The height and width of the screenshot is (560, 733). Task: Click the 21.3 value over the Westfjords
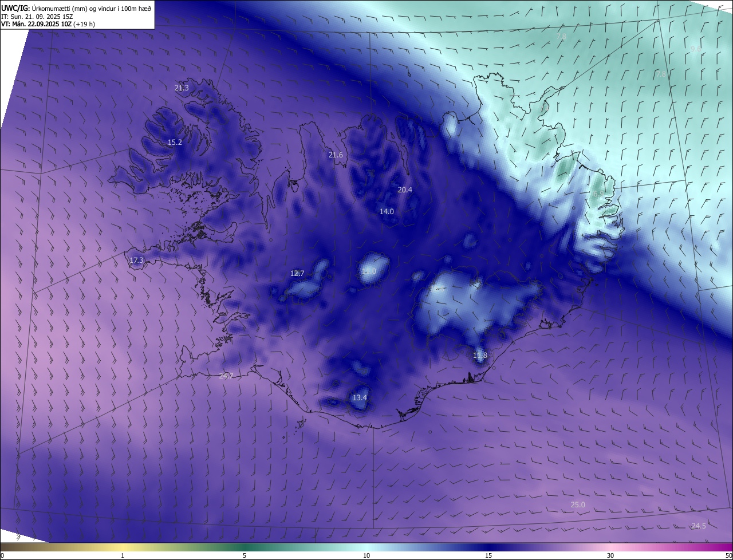click(182, 88)
